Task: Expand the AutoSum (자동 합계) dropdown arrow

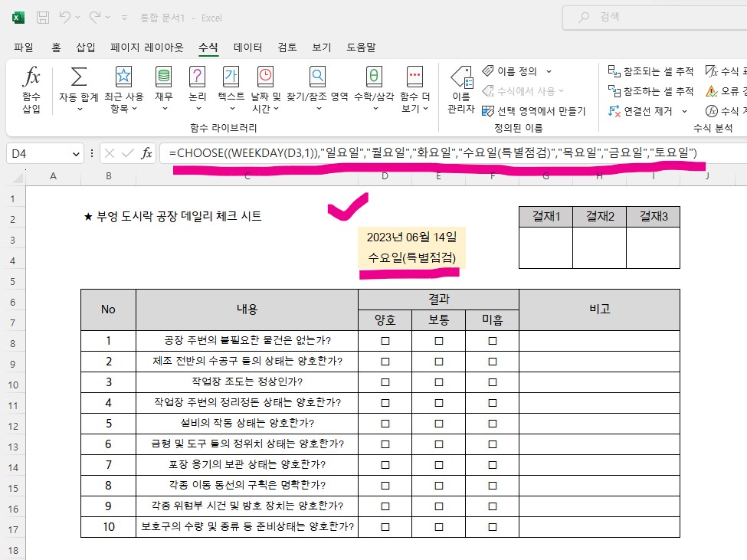Action: tap(80, 109)
